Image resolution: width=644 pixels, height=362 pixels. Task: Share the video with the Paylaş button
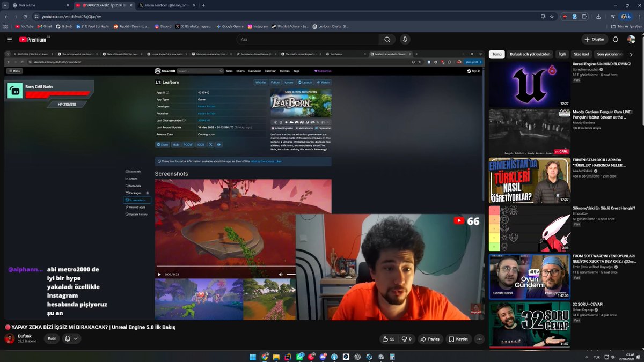pyautogui.click(x=430, y=339)
